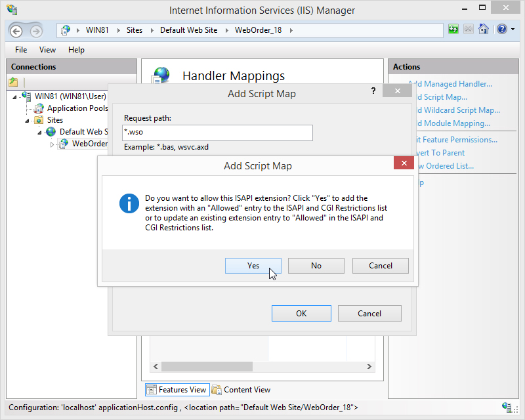Click the blue information icon in prompt
Image resolution: width=525 pixels, height=420 pixels.
pos(129,203)
